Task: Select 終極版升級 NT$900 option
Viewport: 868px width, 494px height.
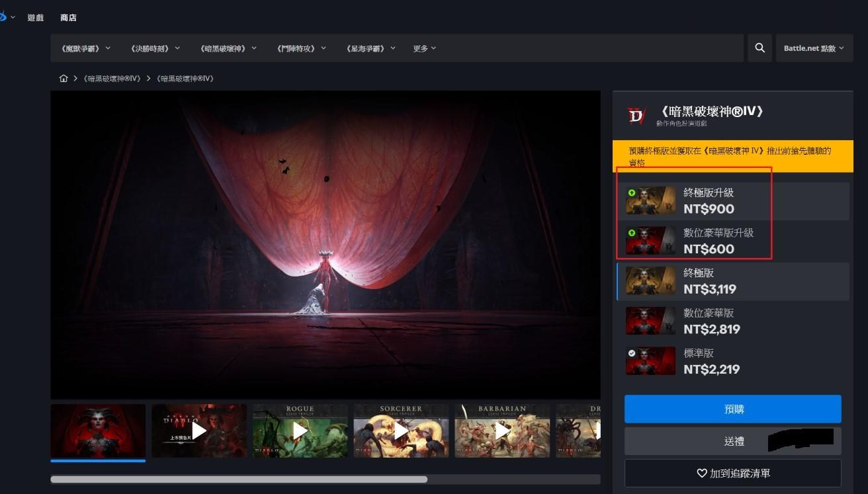Action: click(x=733, y=201)
